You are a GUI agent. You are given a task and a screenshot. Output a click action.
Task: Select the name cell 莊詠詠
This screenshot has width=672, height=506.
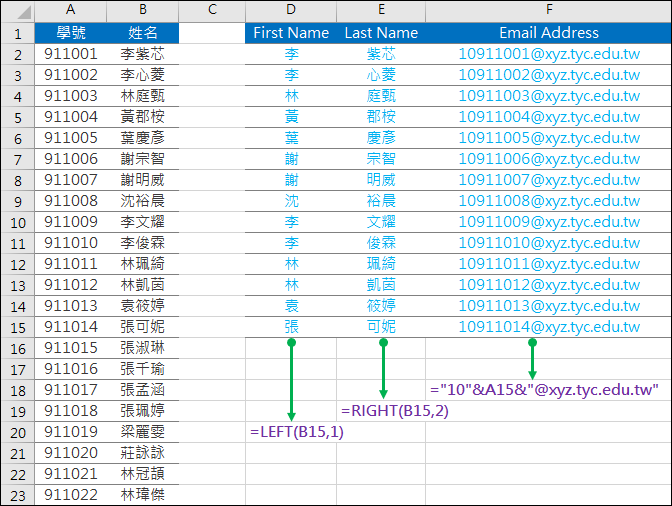click(x=143, y=453)
